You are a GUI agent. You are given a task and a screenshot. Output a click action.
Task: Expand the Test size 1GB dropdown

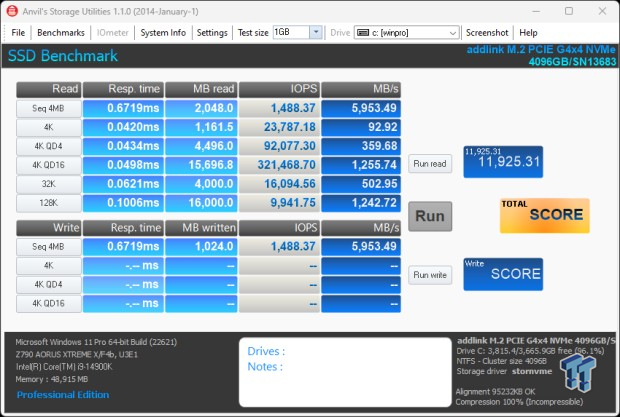pos(316,32)
